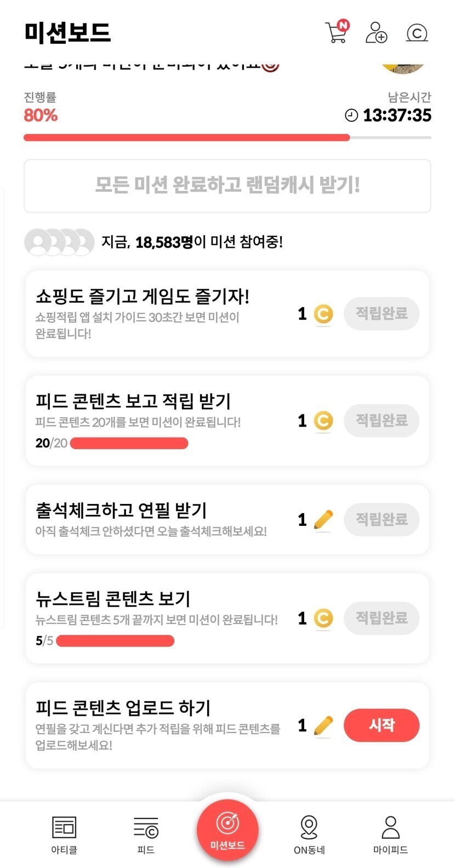This screenshot has width=455, height=868.
Task: Tap 모든 미션 완료하고 랜덤캐시 받기 button
Action: tap(228, 185)
